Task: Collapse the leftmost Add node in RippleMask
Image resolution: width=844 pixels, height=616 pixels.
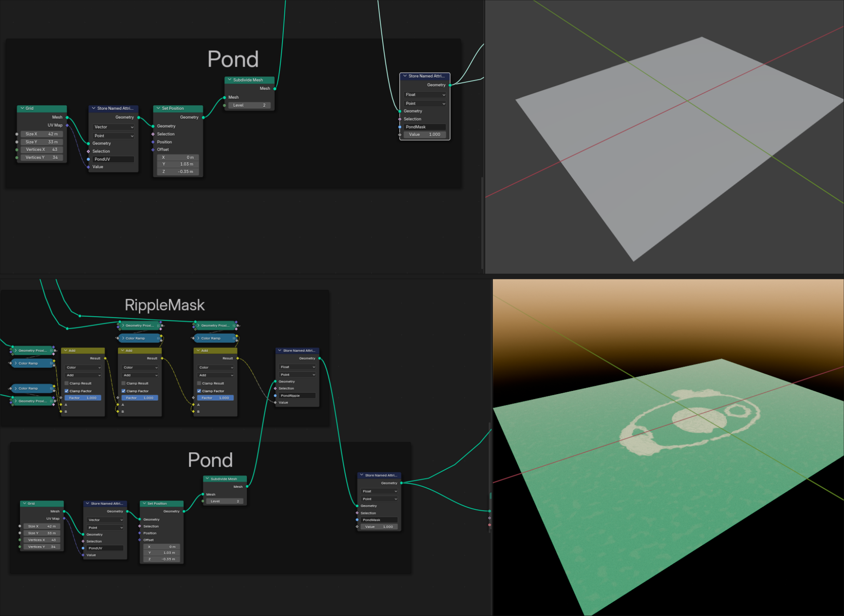Action: click(x=65, y=350)
